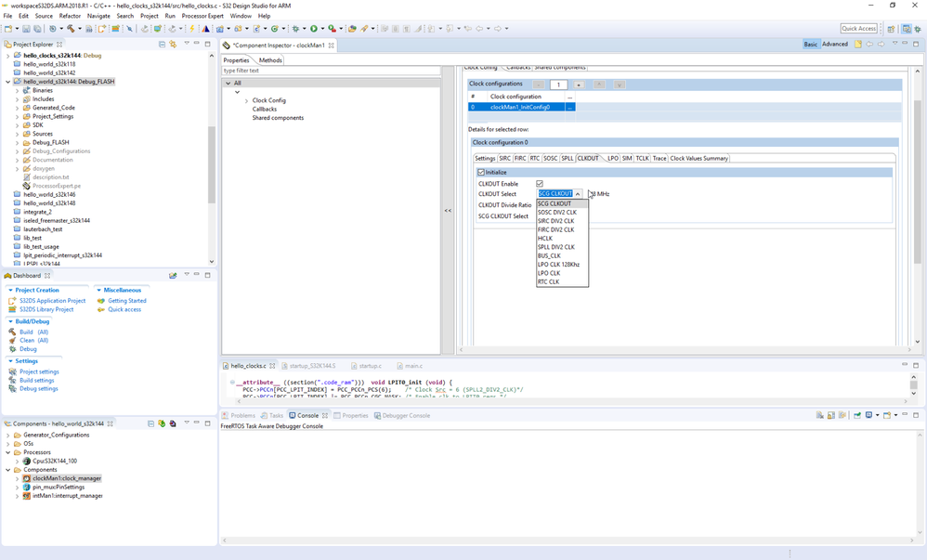The image size is (927, 560).
Task: Open the Processor Expert menu
Action: tap(202, 16)
